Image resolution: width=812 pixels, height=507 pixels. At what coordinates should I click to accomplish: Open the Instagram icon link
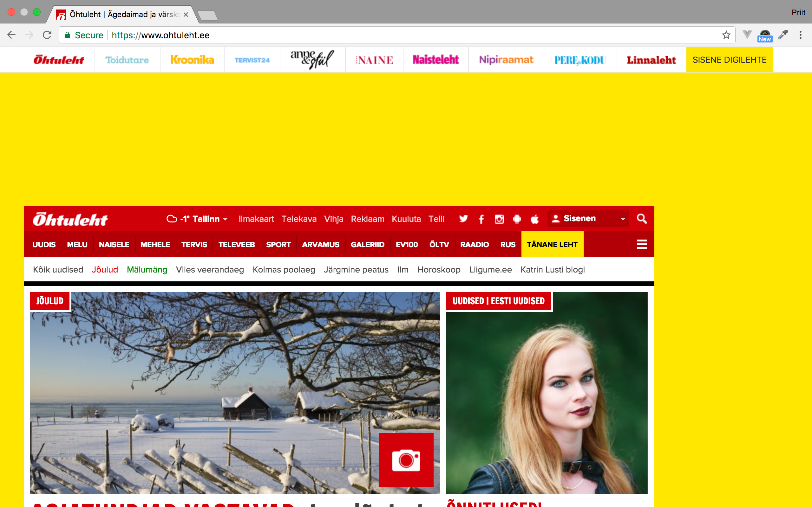[x=499, y=219]
